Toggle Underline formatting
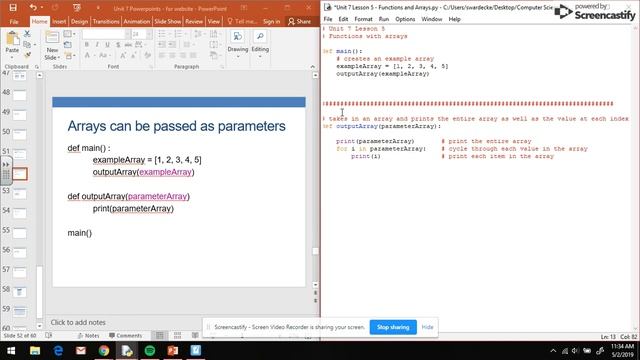Image resolution: width=640 pixels, height=360 pixels. (107, 44)
